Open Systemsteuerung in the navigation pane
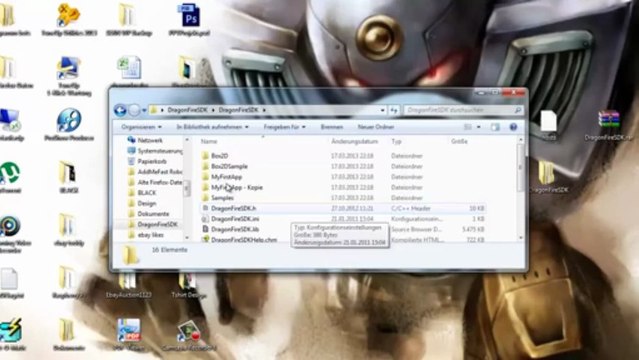This screenshot has width=639, height=360. pos(155,151)
